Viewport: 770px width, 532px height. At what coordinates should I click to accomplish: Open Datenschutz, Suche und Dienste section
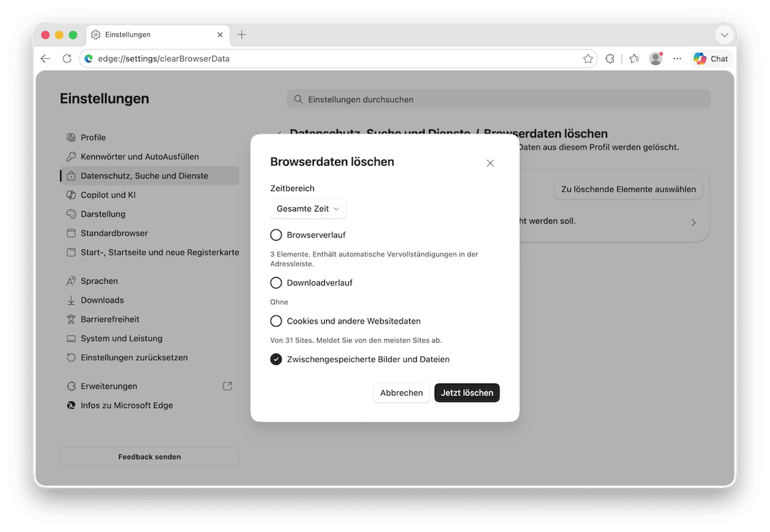[149, 175]
